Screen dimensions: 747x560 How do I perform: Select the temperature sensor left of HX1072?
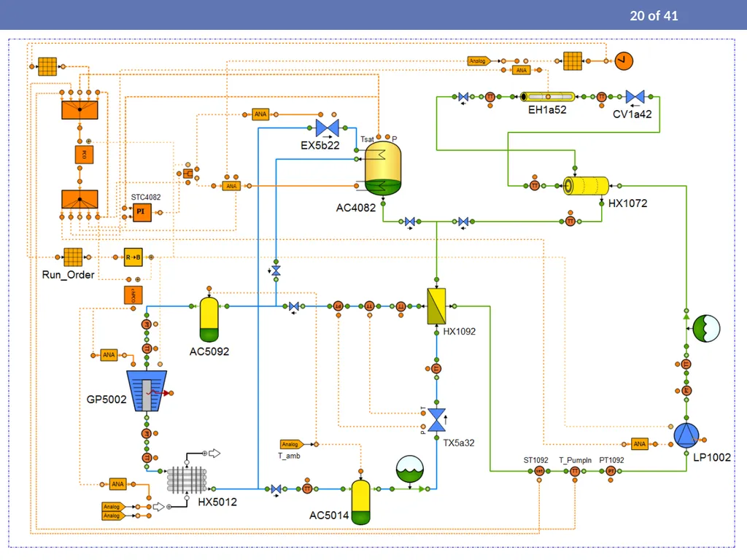tap(535, 186)
